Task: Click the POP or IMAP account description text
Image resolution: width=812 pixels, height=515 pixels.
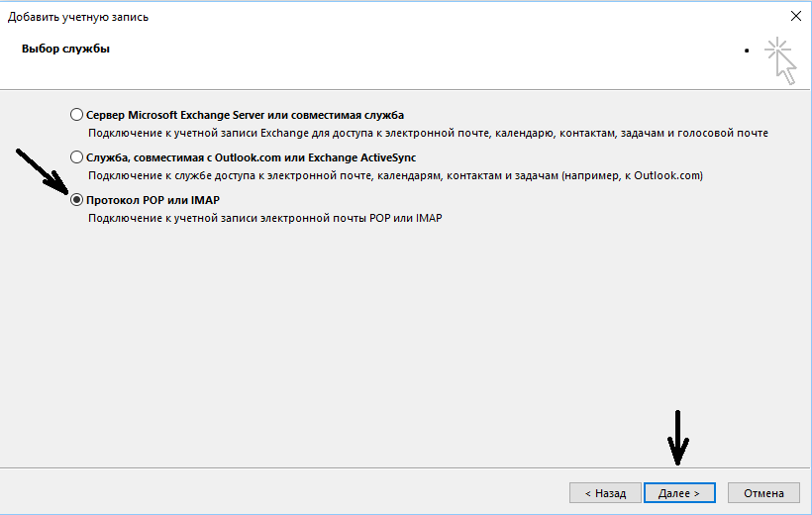Action: 264,218
